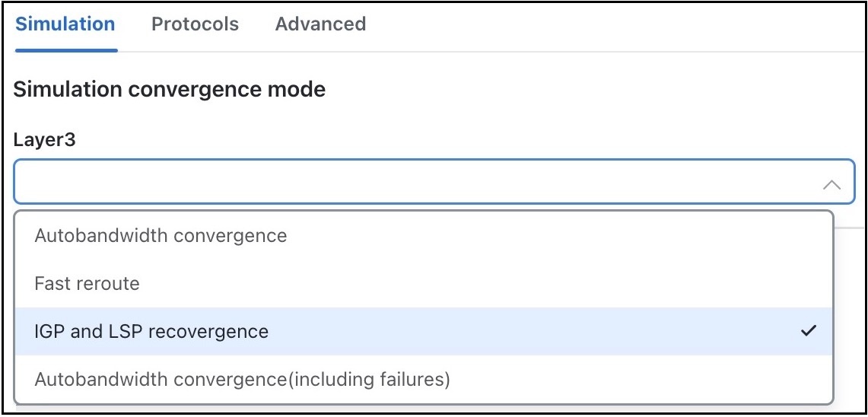Screen dimensions: 868x417
Task: View Advanced simulation settings
Action: [320, 24]
